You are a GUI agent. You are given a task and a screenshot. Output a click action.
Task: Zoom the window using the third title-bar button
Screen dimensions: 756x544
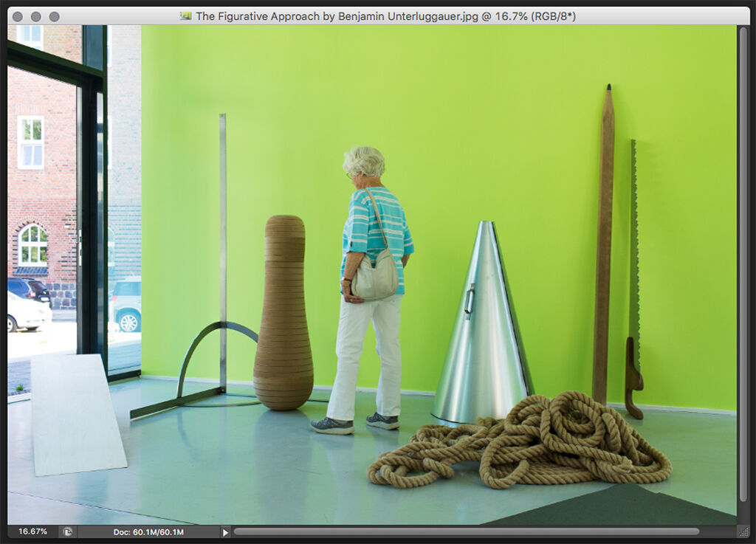click(x=55, y=16)
